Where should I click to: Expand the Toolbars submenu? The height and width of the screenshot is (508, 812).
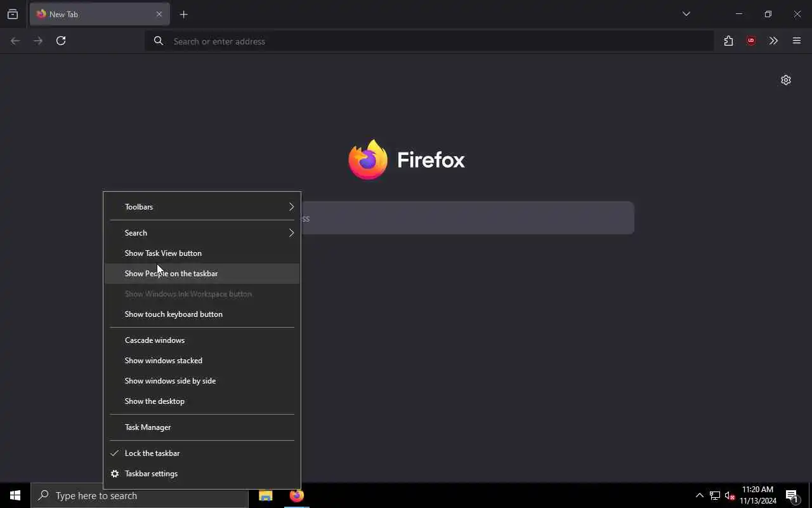pos(202,207)
